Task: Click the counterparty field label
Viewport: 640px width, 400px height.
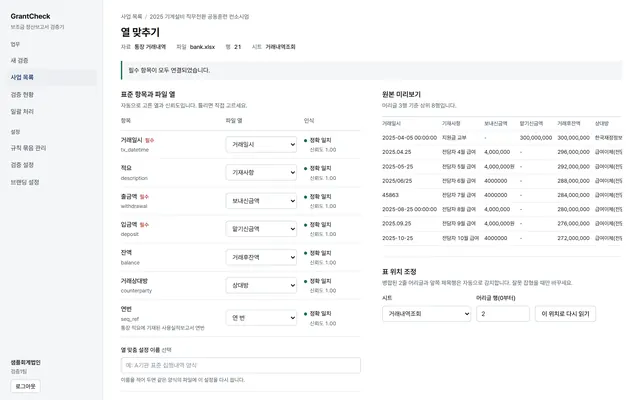Action: point(136,291)
